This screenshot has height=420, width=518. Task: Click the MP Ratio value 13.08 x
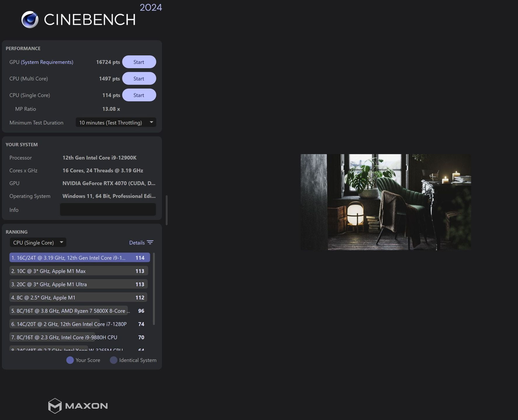pos(111,109)
